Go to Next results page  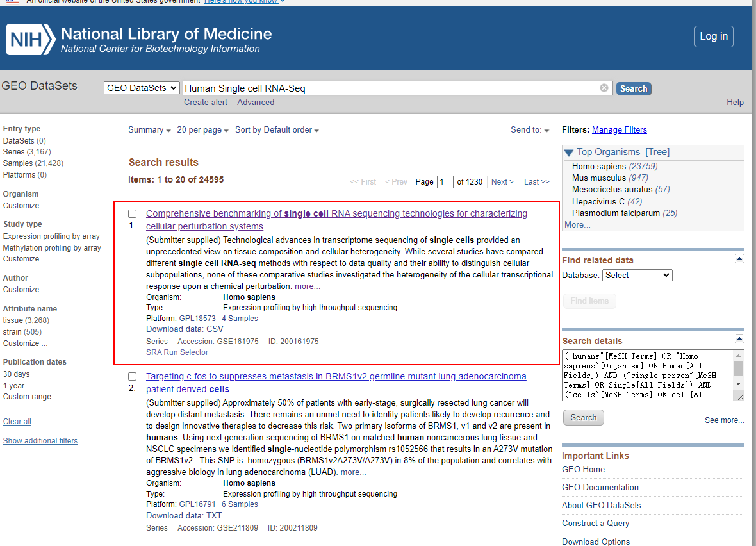point(502,182)
